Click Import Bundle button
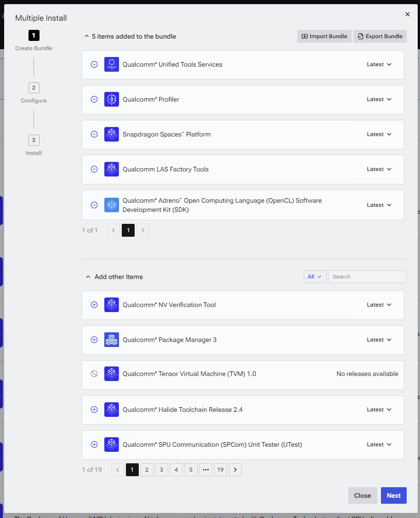 pos(324,36)
